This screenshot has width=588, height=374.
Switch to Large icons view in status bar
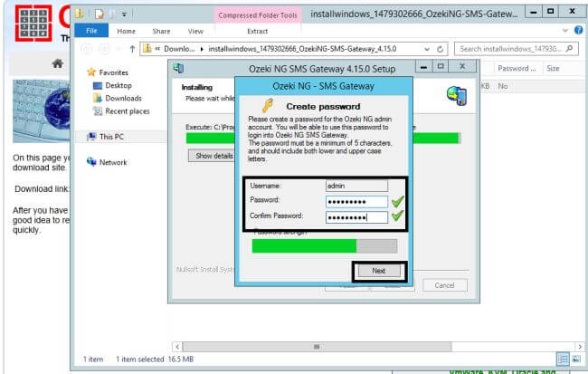coord(576,359)
